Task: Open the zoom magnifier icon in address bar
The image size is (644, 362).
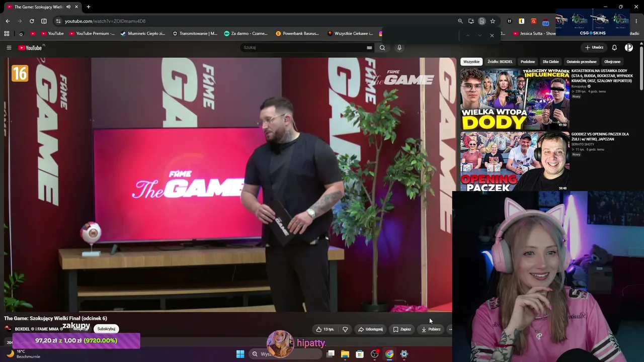Action: (460, 21)
